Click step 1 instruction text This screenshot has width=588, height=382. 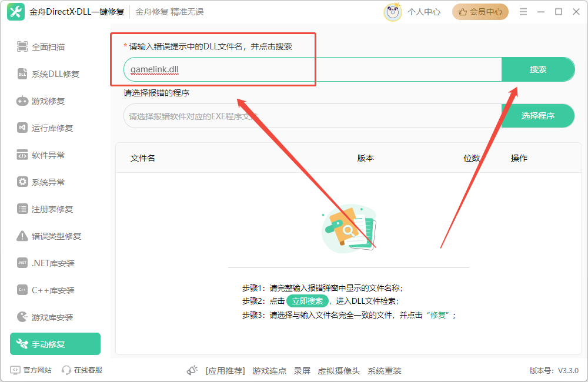point(322,288)
